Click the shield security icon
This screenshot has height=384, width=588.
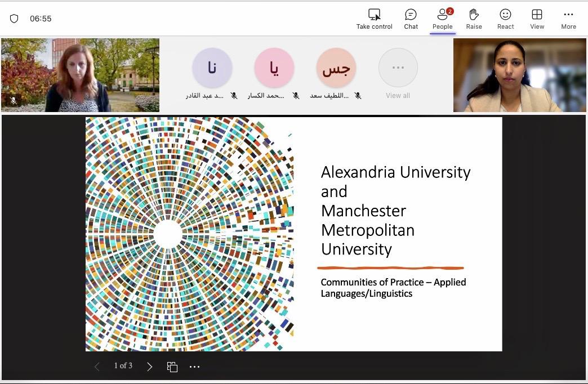tap(15, 19)
